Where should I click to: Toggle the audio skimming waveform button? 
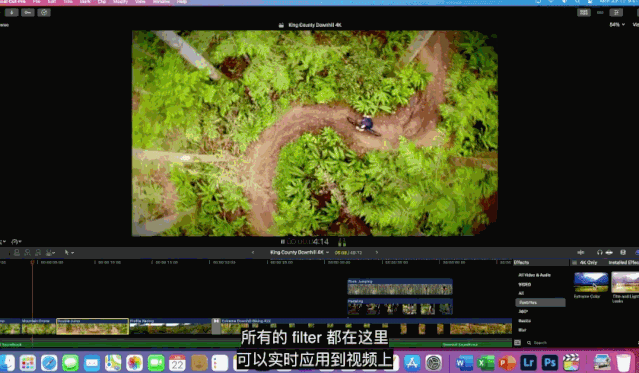pyautogui.click(x=581, y=253)
